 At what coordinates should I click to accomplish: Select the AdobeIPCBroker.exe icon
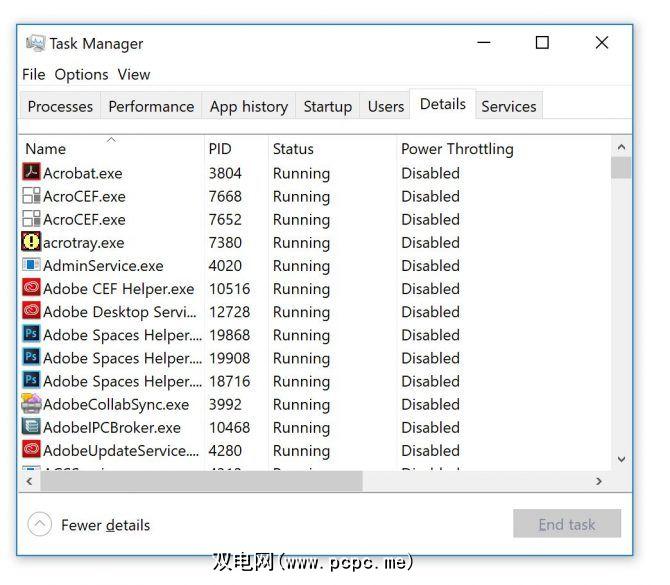tap(31, 427)
